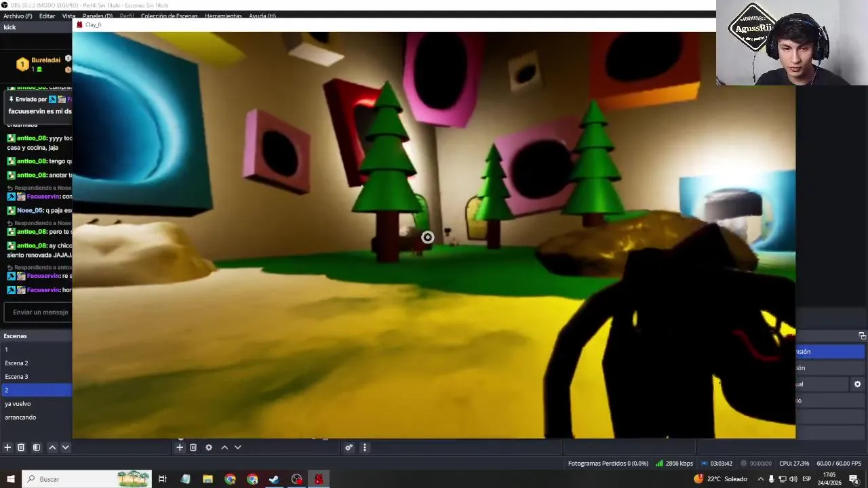This screenshot has height=488, width=868.
Task: Click Noee_05 username in chat
Action: (31, 211)
